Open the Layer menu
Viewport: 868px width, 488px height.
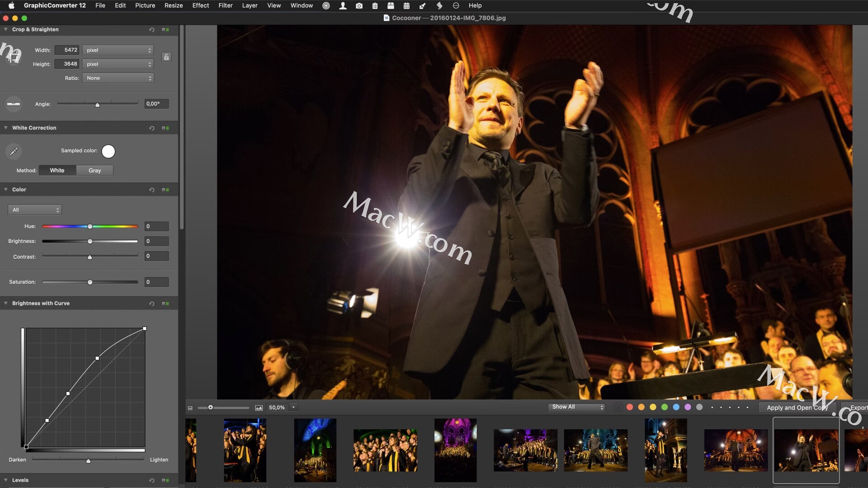coord(250,5)
